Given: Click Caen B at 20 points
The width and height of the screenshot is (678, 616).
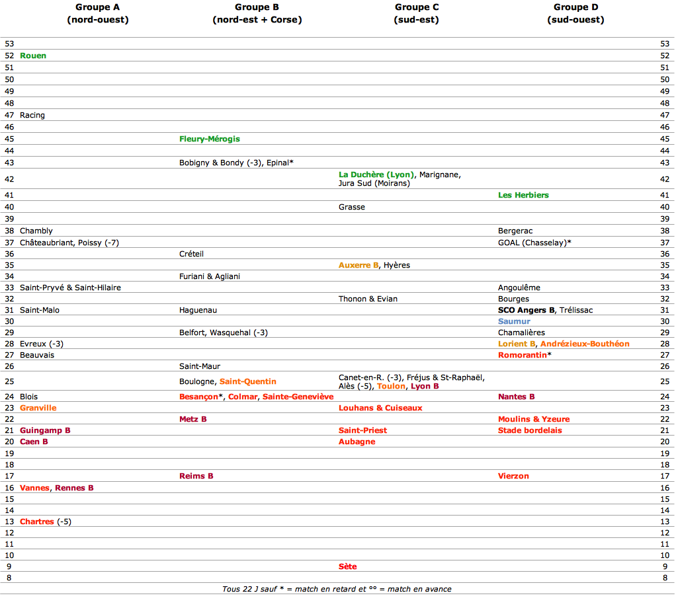Looking at the screenshot, I should (x=34, y=442).
